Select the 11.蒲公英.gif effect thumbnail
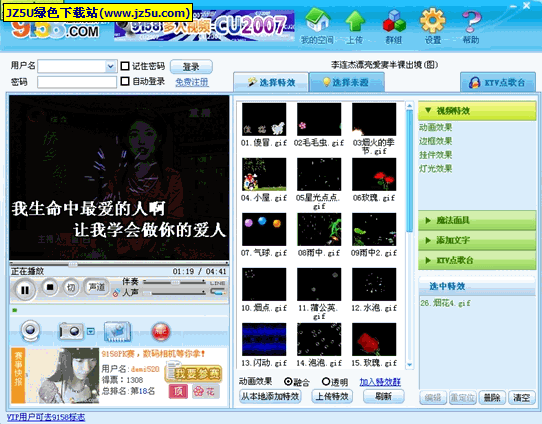 [x=319, y=284]
